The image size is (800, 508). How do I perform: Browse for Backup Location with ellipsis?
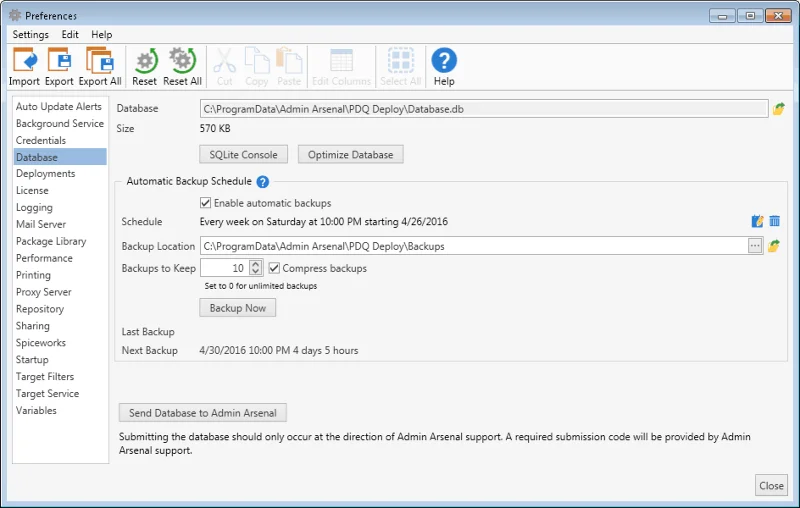pos(755,246)
